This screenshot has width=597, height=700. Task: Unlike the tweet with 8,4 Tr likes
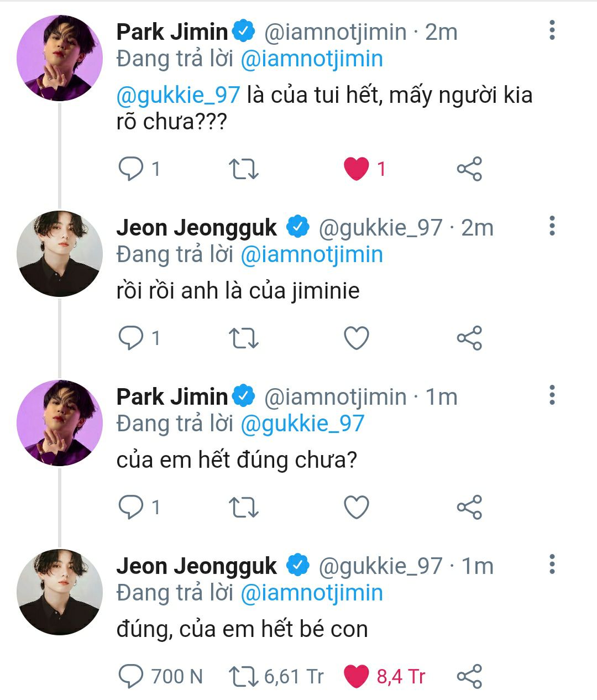click(x=357, y=676)
